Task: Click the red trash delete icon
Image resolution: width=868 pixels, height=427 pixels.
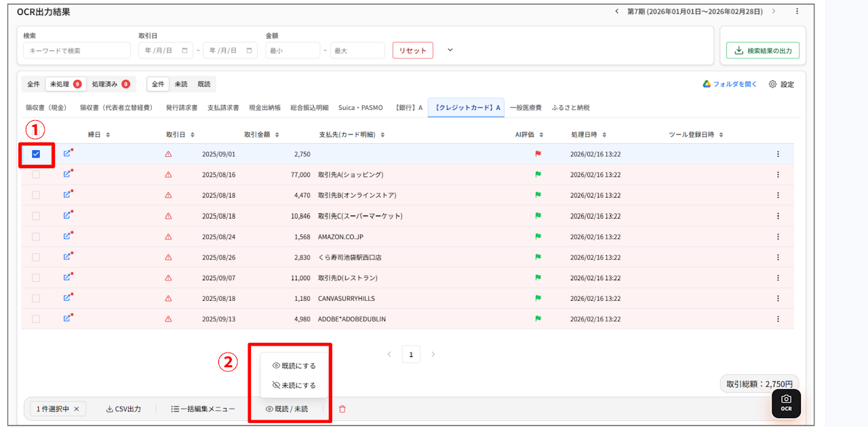Action: 342,409
